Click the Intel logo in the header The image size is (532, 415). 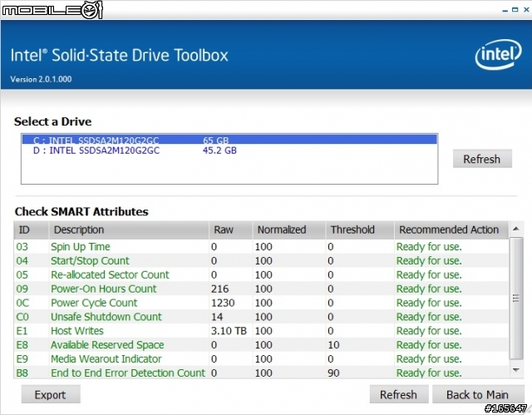coord(495,56)
